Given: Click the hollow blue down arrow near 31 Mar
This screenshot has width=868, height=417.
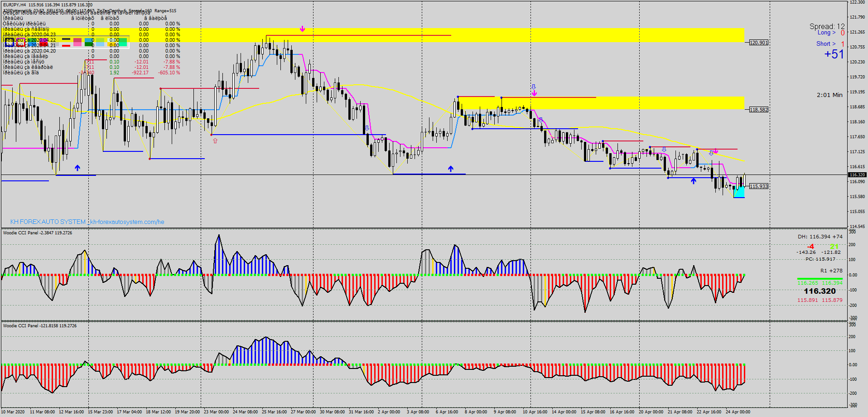Looking at the screenshot, I should [x=366, y=128].
